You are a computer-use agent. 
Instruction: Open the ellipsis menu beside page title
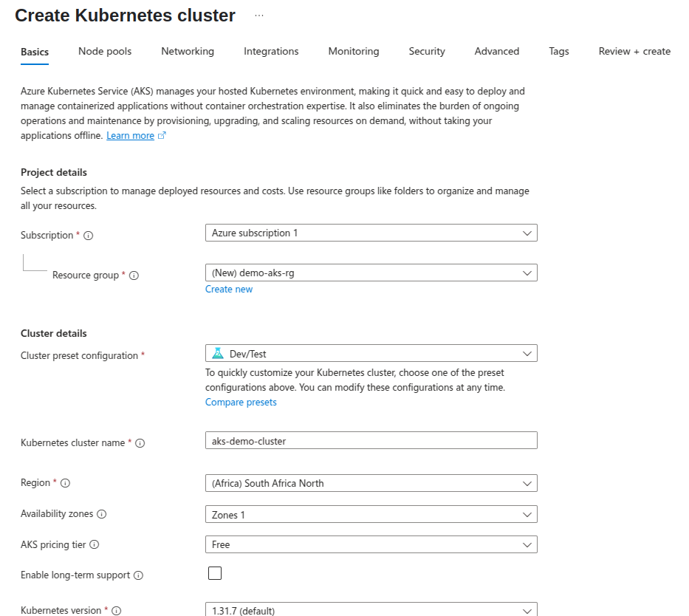pos(259,16)
